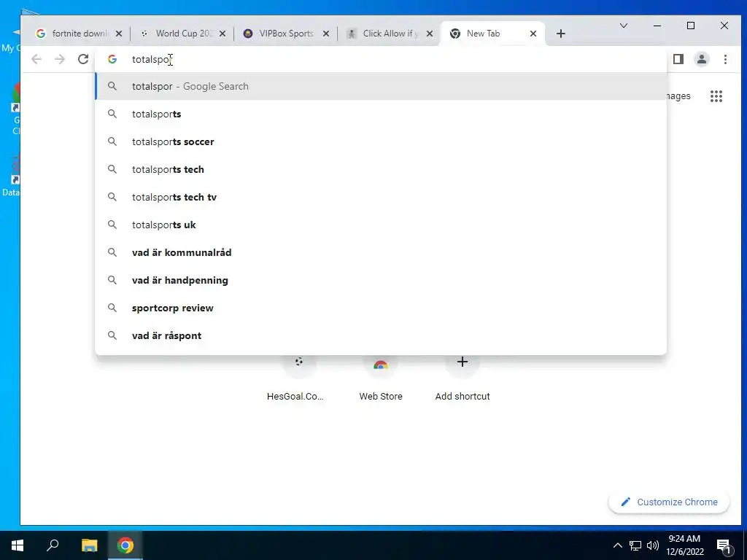Pick the 'totalsports tech tv' suggestion
This screenshot has height=560, width=747.
click(x=381, y=197)
